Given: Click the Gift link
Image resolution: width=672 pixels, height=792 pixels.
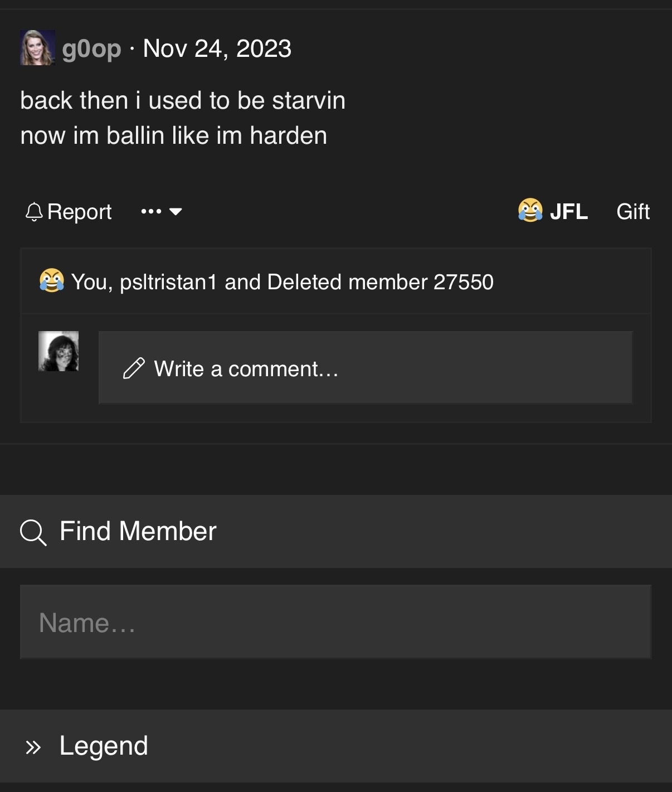Looking at the screenshot, I should pos(633,212).
